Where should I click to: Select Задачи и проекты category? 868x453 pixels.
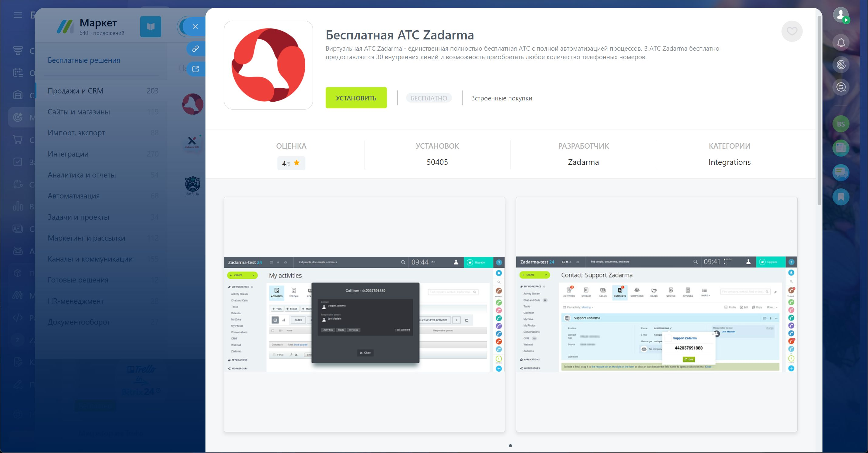click(103, 217)
